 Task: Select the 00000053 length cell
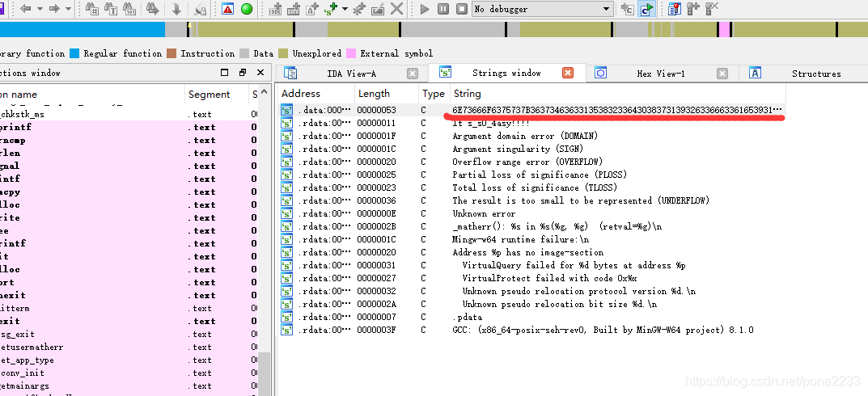point(376,110)
